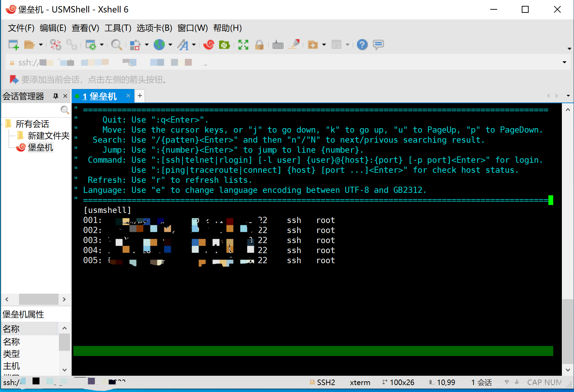Click the Reconnect link icon
574x392 pixels.
pyautogui.click(x=72, y=45)
